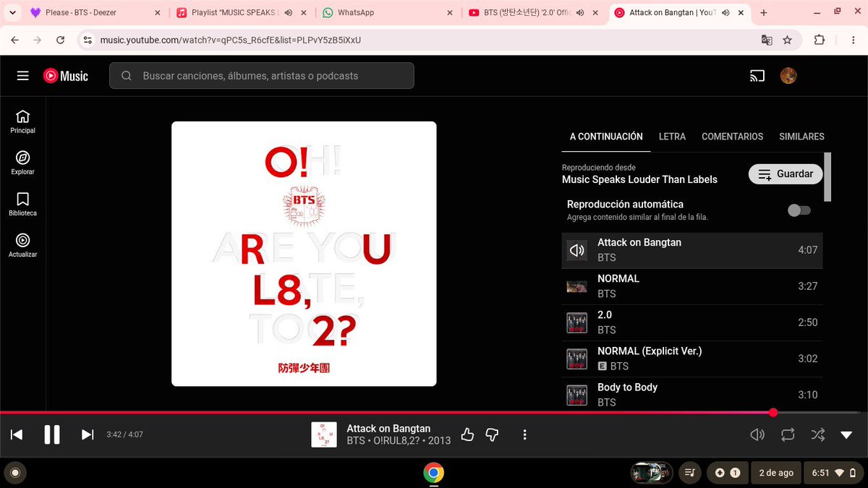This screenshot has height=488, width=868.
Task: Open a new browser tab
Action: (764, 12)
